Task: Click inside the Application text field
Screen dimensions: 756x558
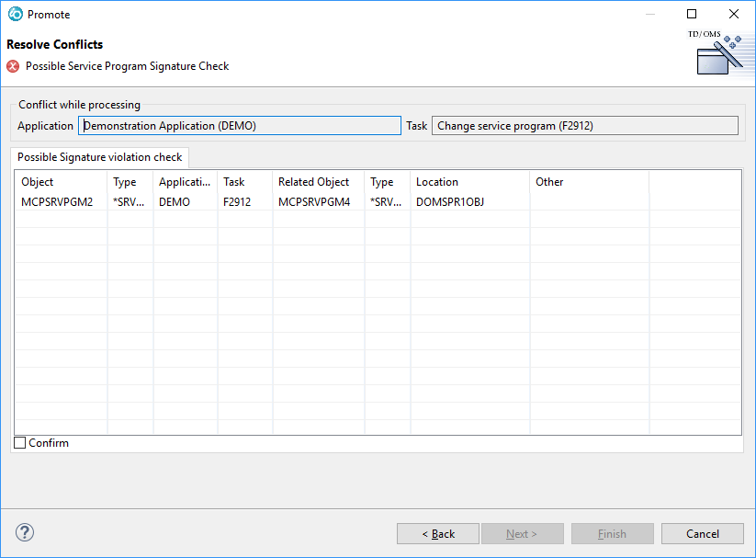Action: [x=239, y=126]
